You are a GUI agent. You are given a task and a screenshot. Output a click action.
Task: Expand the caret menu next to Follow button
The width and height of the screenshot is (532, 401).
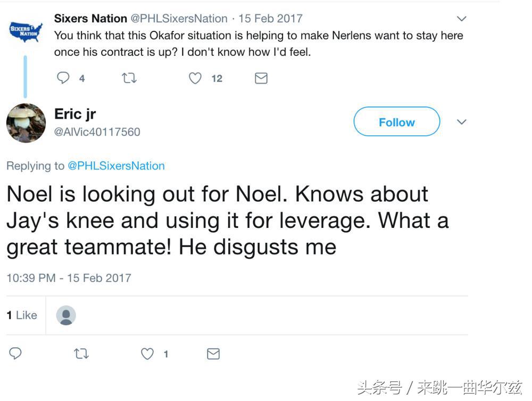point(461,121)
